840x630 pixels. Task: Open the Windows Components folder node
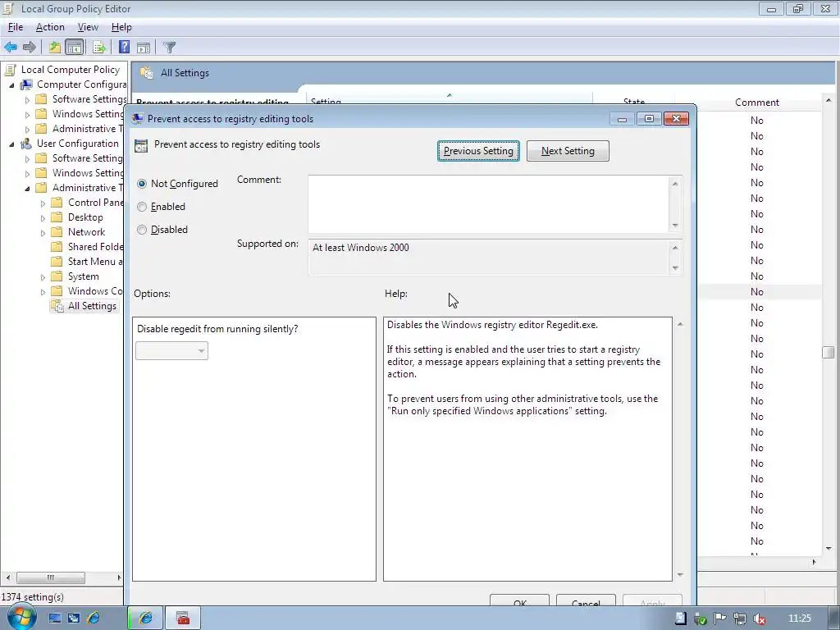[x=95, y=291]
